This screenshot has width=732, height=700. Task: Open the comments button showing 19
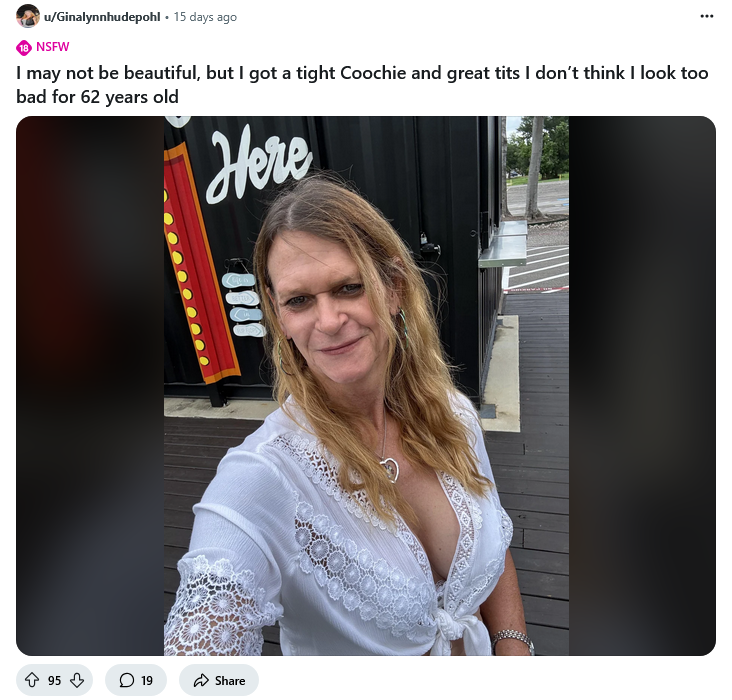[x=136, y=680]
